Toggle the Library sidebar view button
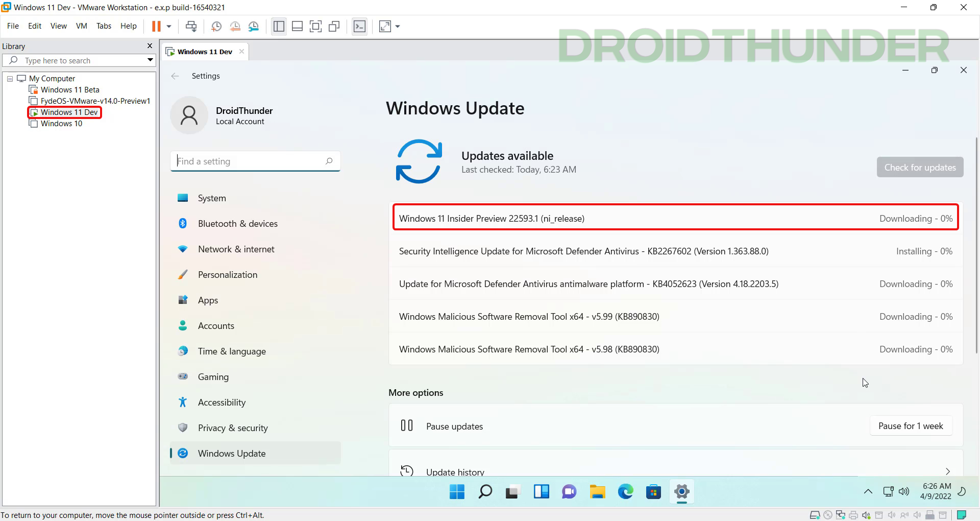This screenshot has height=521, width=980. click(279, 26)
